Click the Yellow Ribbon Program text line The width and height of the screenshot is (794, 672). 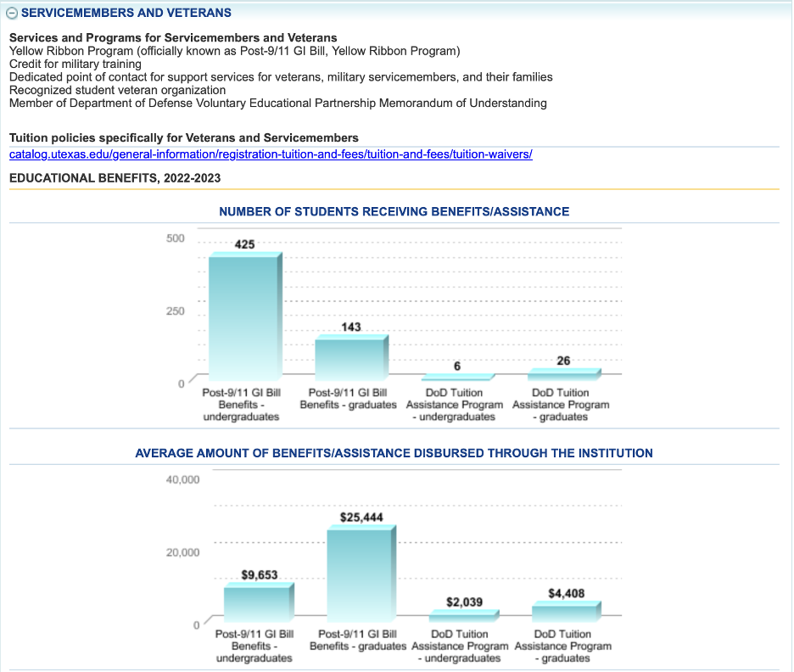click(x=233, y=51)
